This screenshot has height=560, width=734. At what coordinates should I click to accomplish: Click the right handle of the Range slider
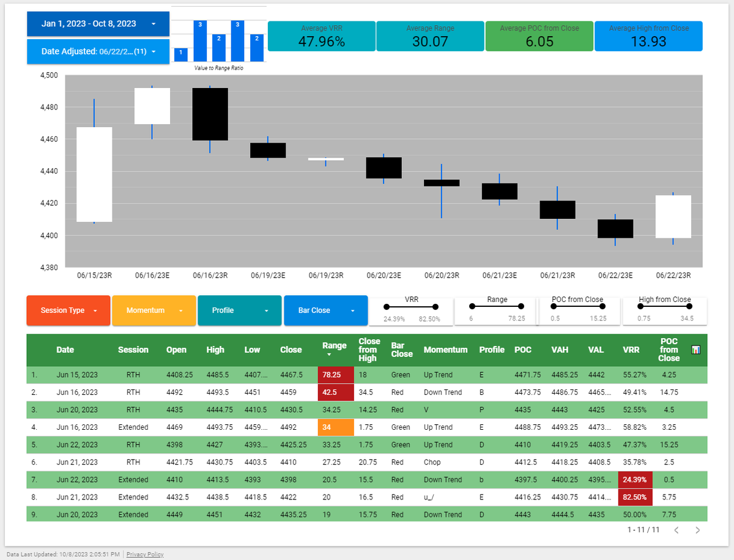click(521, 306)
